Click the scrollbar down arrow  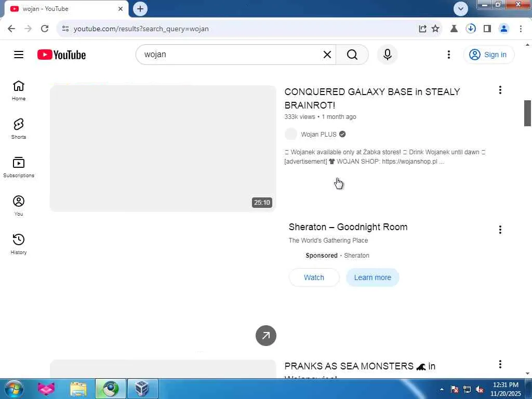pos(527,374)
